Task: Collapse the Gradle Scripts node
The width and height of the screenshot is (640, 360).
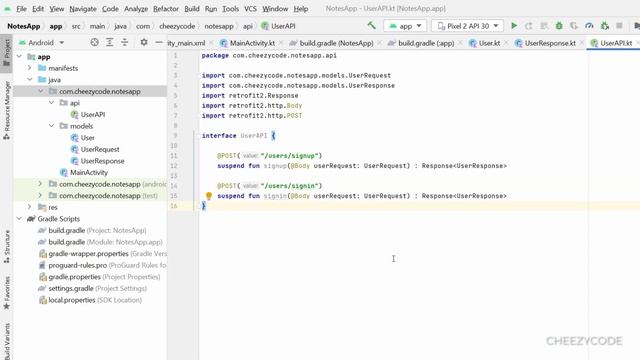Action: tap(19, 219)
